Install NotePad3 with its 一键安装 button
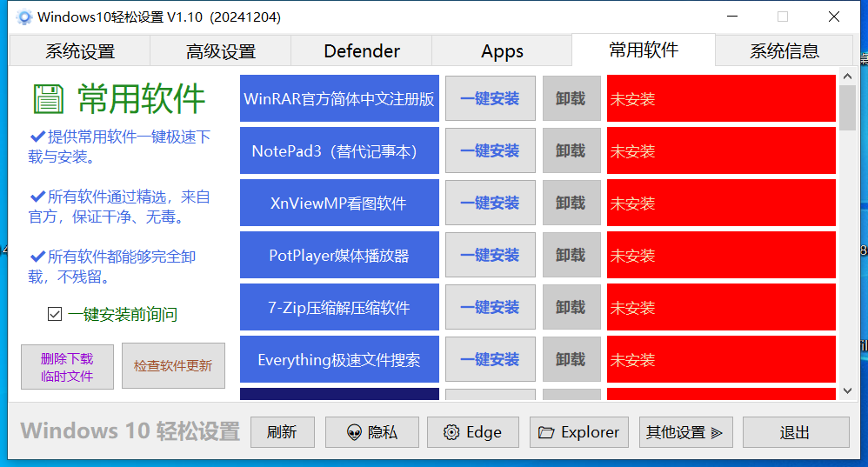Screen dimensions: 868x467 [491, 150]
